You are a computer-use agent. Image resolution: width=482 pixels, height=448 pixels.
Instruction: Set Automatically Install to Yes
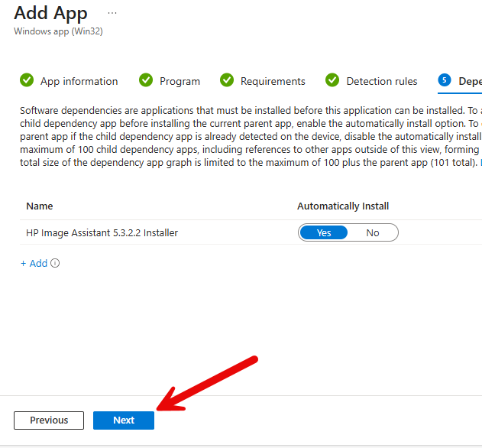324,232
